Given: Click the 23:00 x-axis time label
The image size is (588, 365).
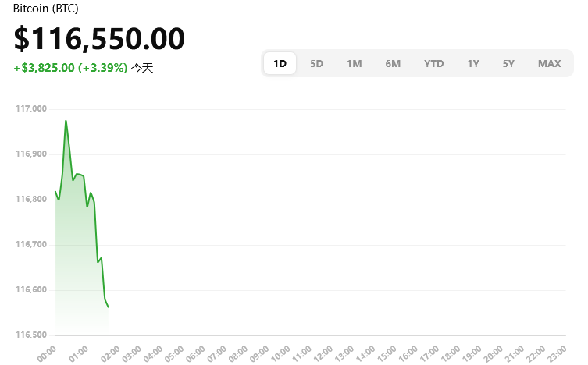Looking at the screenshot, I should click(556, 353).
